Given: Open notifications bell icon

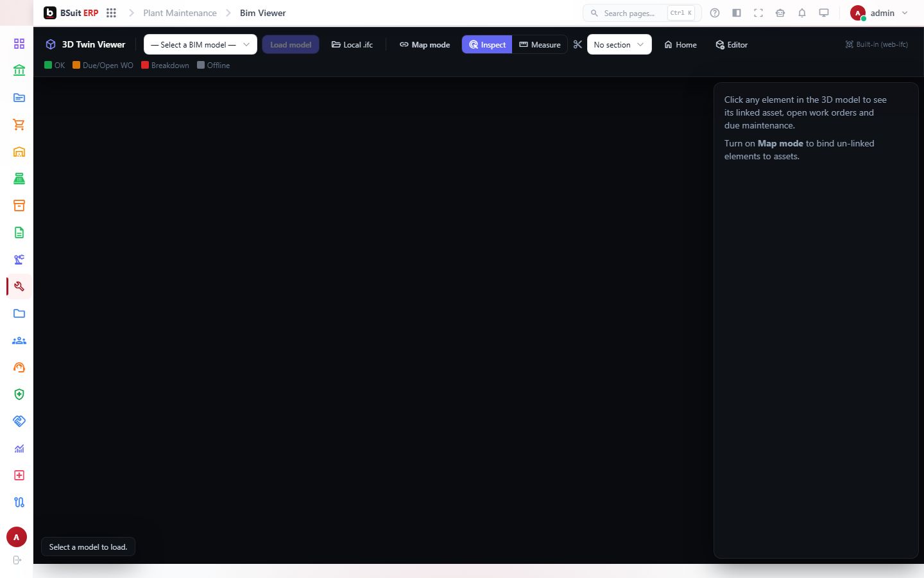Looking at the screenshot, I should point(802,13).
